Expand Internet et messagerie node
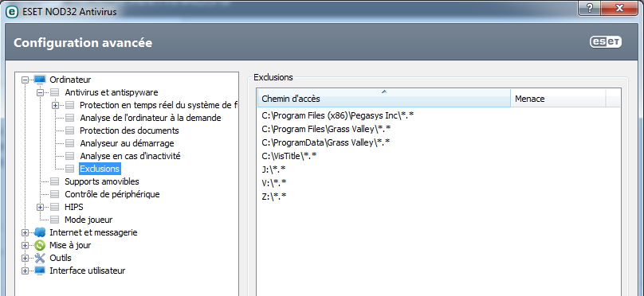Screen dimensions: 644x296 pos(25,232)
